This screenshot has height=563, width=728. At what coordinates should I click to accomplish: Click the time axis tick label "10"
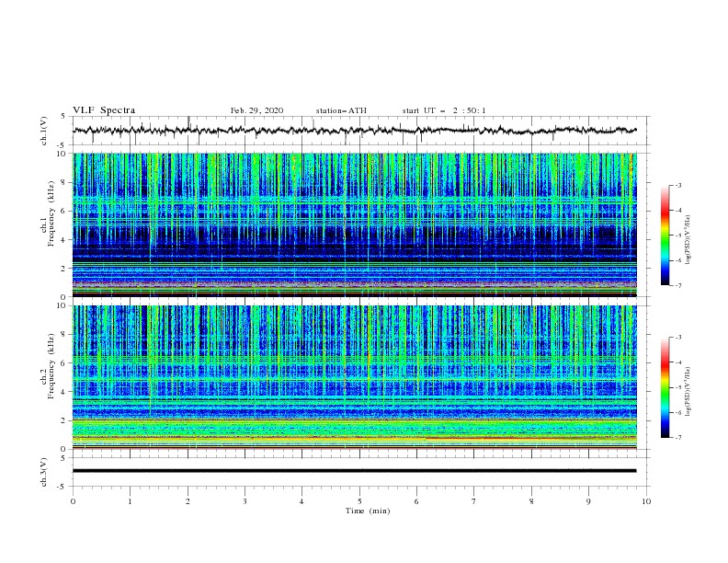[x=646, y=501]
